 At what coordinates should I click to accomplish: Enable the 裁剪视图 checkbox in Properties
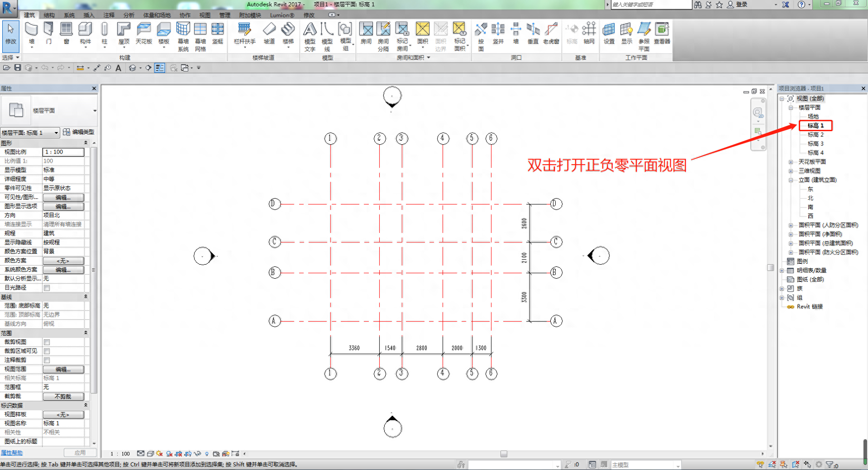tap(47, 342)
